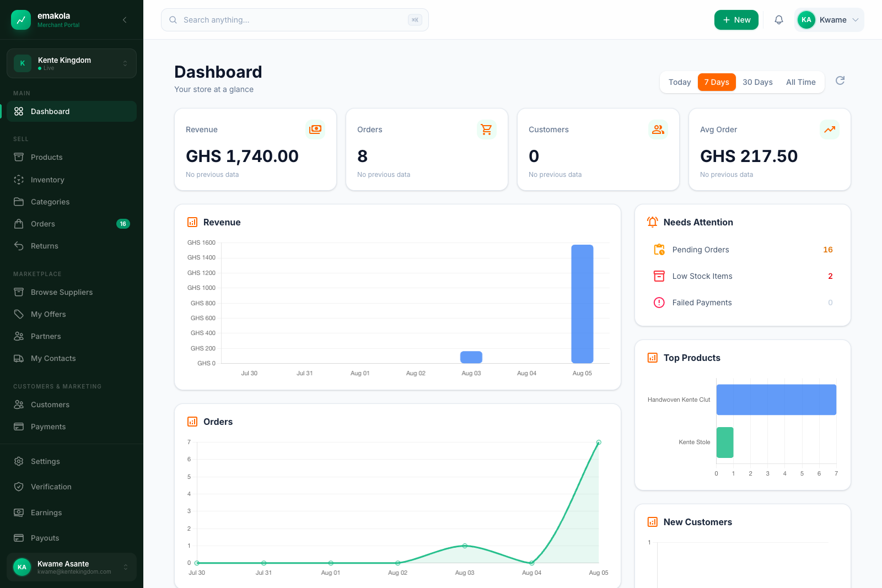Click the Pending Orders clipboard icon
This screenshot has width=882, height=588.
coord(659,250)
